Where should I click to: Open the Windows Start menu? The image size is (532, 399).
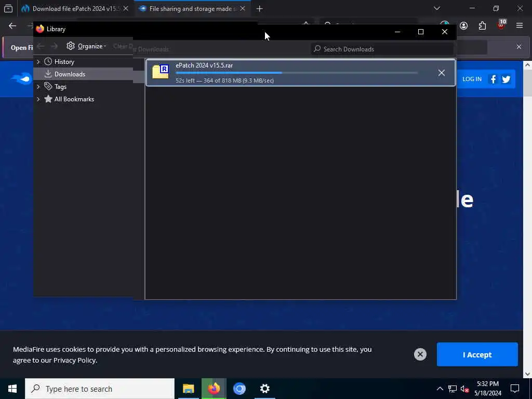pyautogui.click(x=12, y=389)
